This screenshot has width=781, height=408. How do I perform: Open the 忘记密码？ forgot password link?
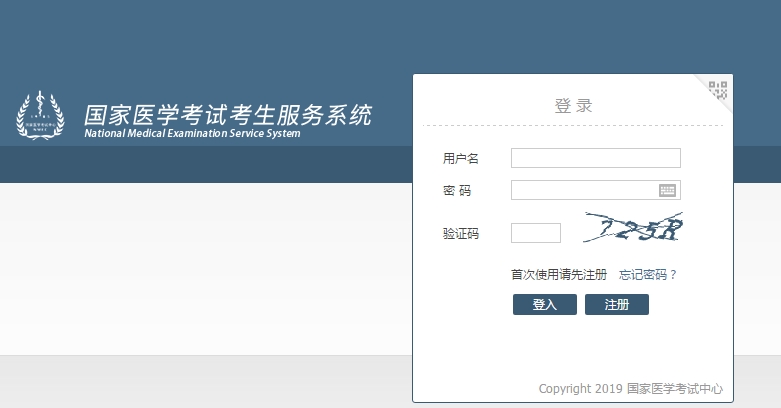click(648, 274)
